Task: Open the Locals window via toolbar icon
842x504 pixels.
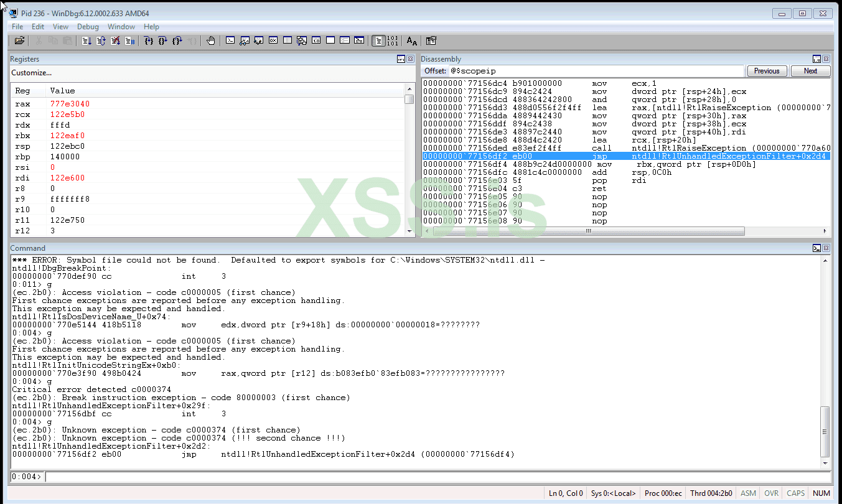Action: tap(259, 40)
